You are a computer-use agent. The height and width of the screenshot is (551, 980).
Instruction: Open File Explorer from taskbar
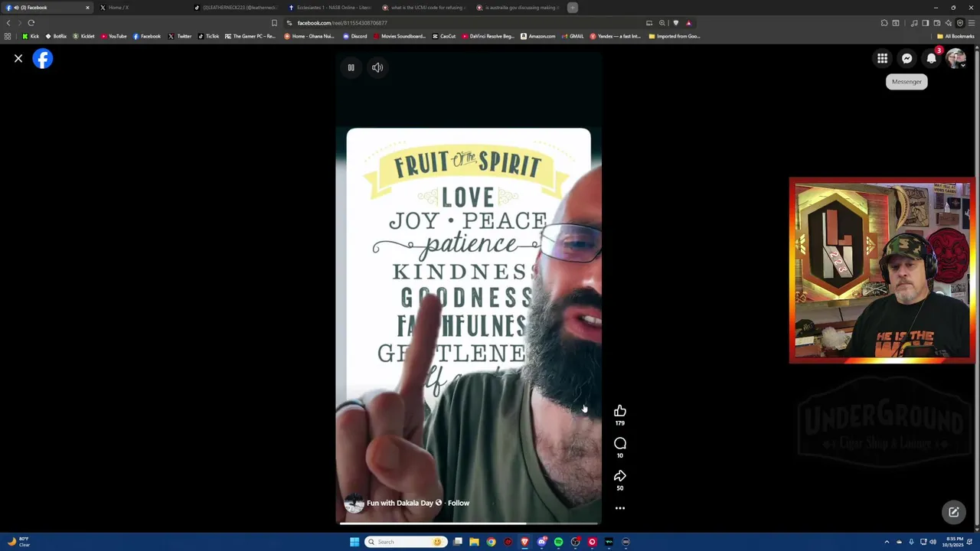pyautogui.click(x=475, y=542)
